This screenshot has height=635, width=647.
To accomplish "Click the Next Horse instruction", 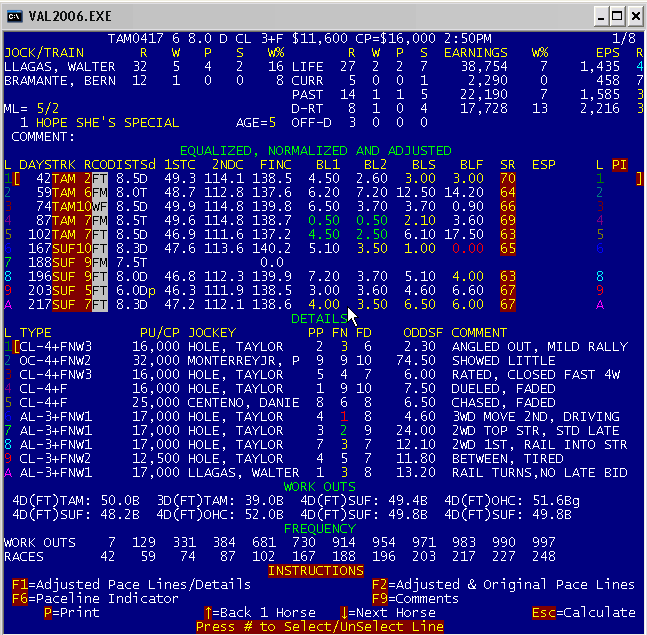I will tap(388, 612).
